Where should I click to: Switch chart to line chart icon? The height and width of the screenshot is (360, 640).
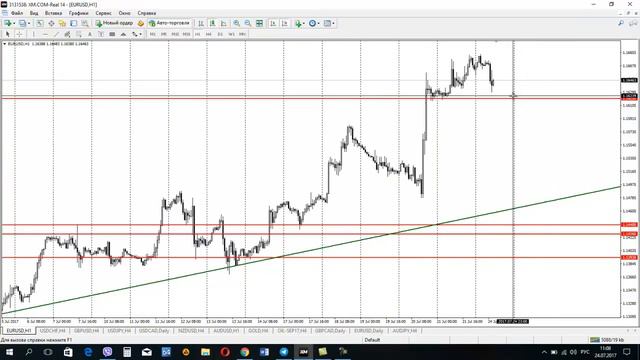224,23
